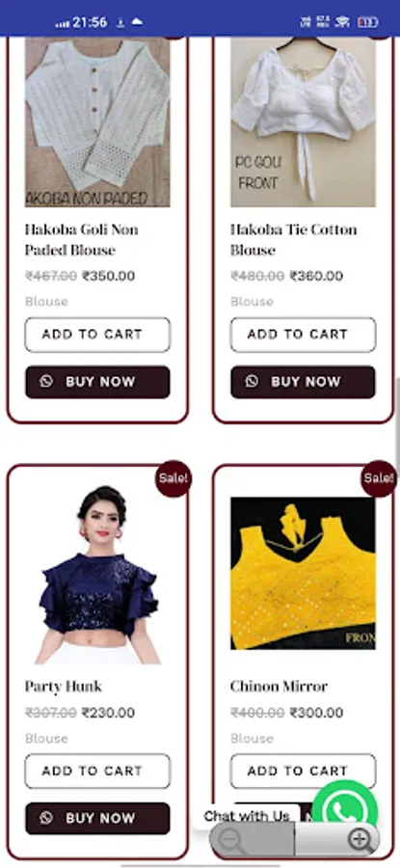
Task: Open Chinon Mirror product title
Action: [279, 687]
